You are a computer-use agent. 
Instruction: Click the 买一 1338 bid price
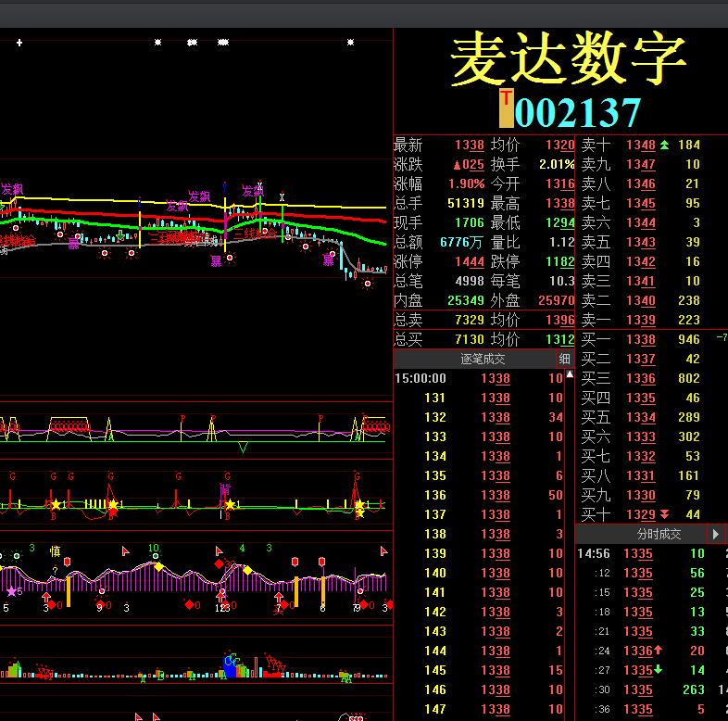pos(641,339)
